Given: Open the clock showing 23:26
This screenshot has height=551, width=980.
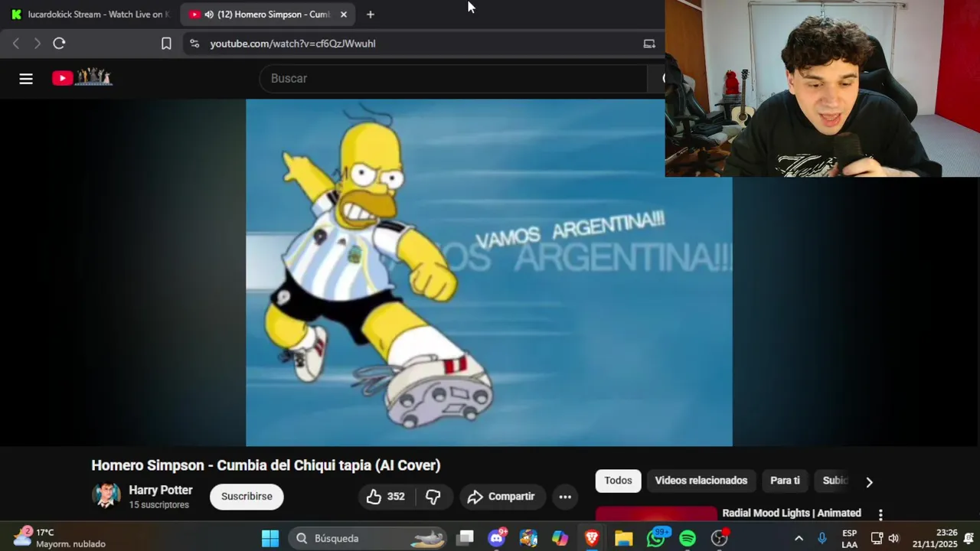Looking at the screenshot, I should pos(935,539).
